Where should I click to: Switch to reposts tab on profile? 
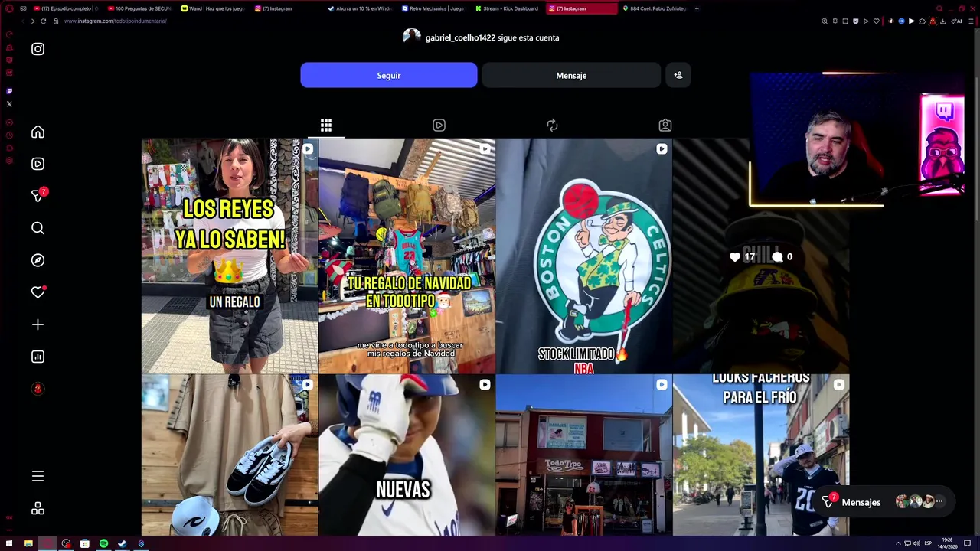click(x=552, y=125)
